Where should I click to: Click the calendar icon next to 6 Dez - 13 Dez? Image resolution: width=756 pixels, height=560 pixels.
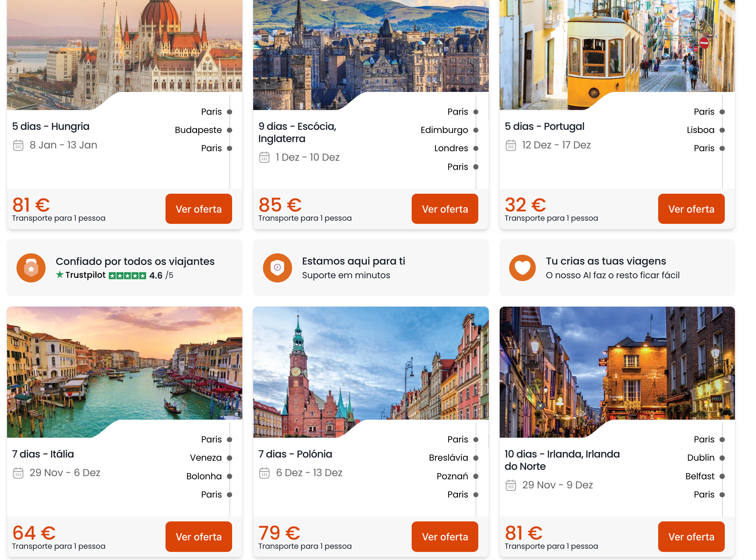click(264, 473)
